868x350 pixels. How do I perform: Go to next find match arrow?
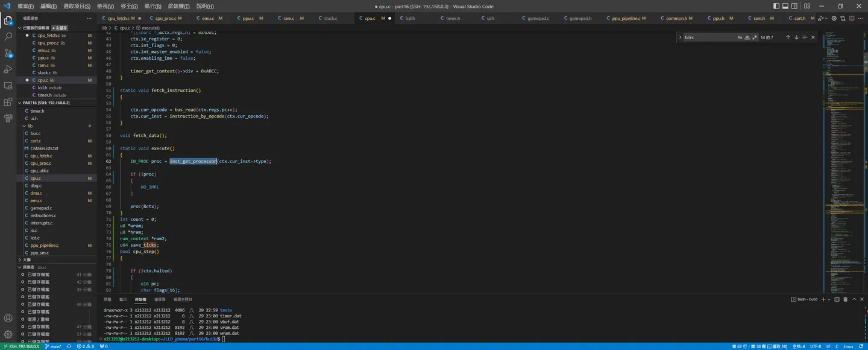click(796, 37)
